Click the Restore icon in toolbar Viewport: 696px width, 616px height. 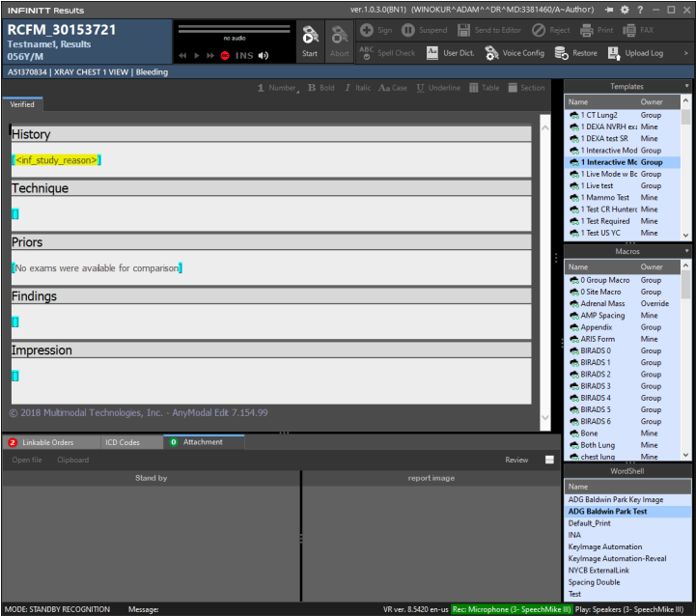click(575, 53)
